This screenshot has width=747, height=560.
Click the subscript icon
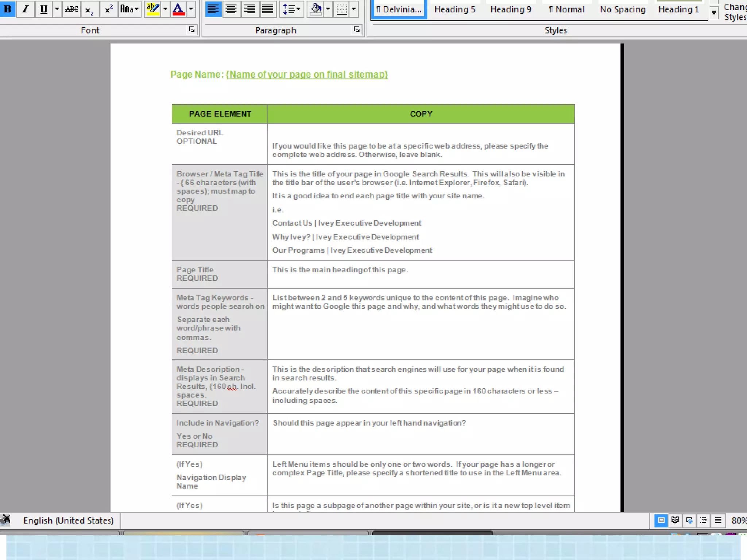[x=89, y=9]
